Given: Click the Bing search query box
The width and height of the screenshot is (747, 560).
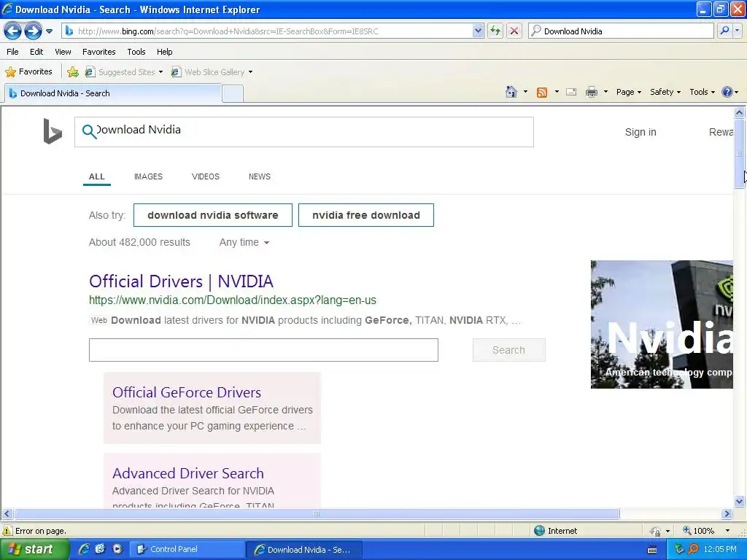Looking at the screenshot, I should coord(304,132).
